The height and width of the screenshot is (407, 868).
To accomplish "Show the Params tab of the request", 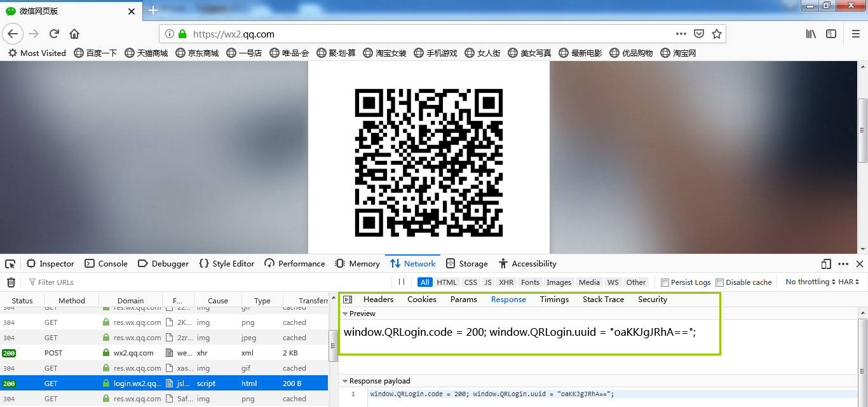I will 464,300.
